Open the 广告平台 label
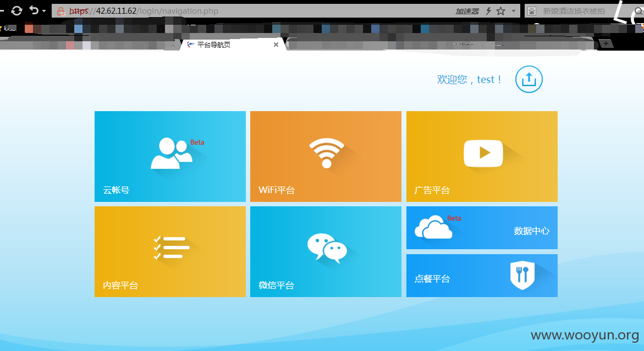Screen dimensions: 644x351 click(x=432, y=190)
